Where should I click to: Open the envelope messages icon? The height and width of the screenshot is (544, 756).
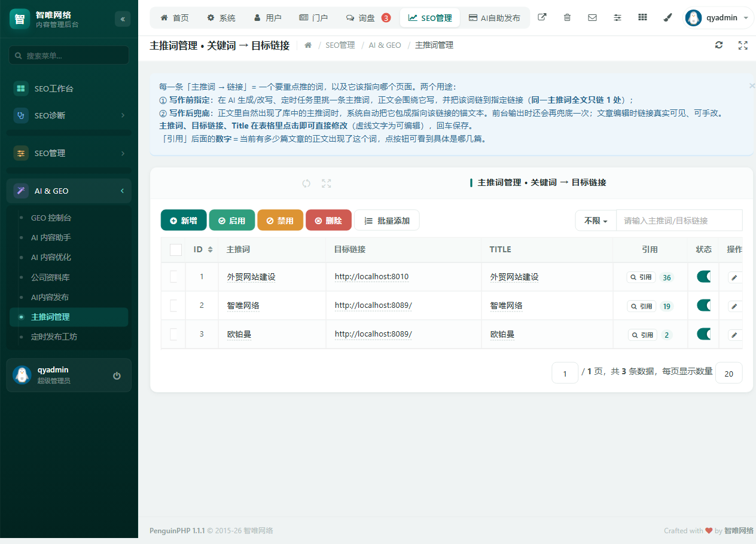(592, 17)
